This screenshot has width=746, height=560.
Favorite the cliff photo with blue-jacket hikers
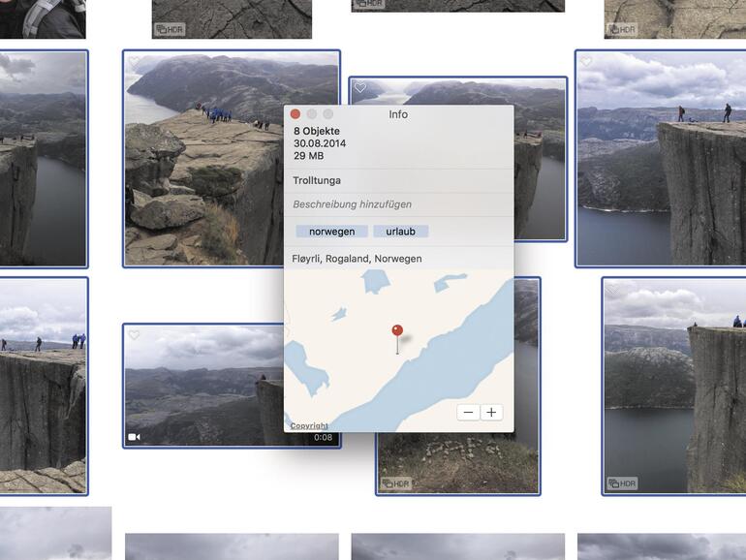134,61
